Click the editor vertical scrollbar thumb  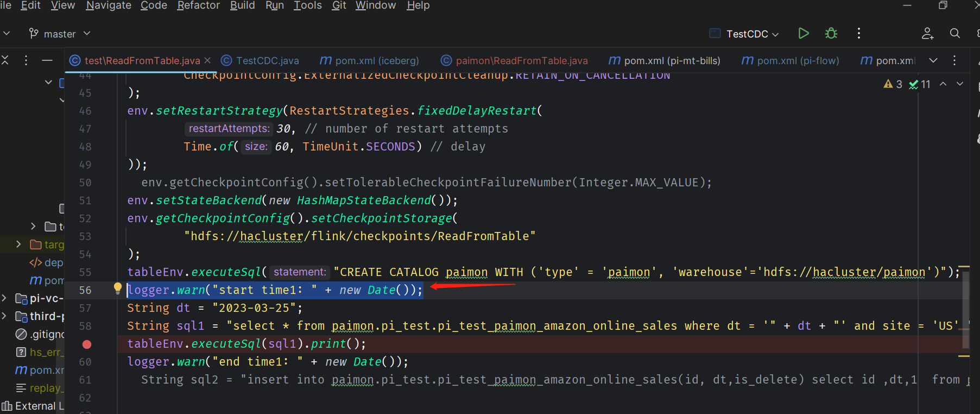pyautogui.click(x=966, y=310)
